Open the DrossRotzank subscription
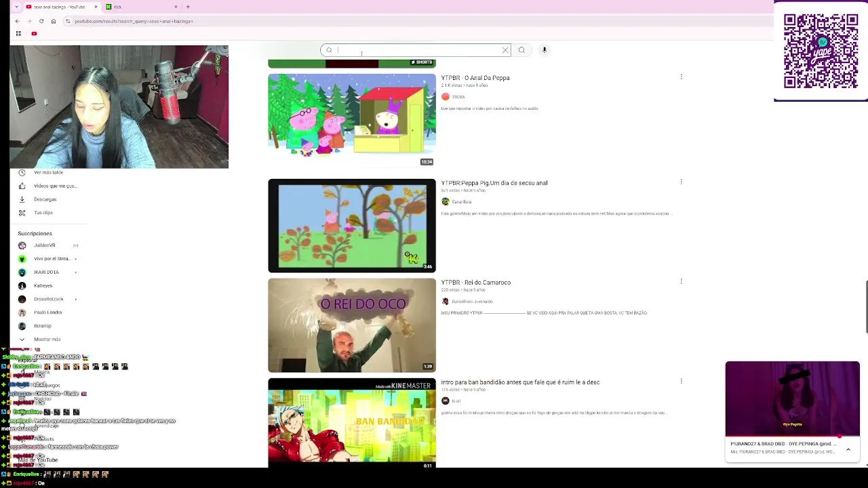This screenshot has width=868, height=488. (x=47, y=299)
